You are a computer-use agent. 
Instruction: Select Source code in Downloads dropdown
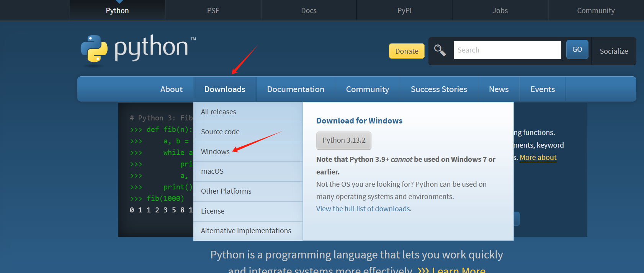point(248,132)
